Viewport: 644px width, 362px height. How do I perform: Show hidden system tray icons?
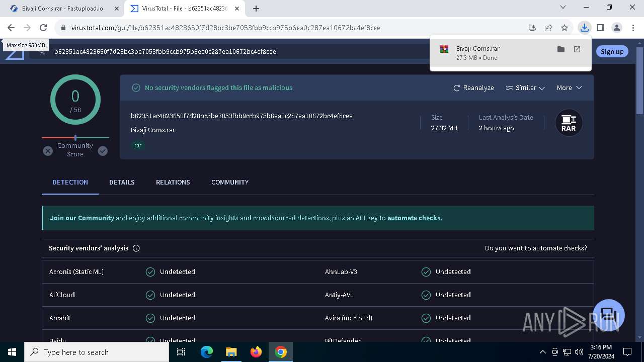pos(542,352)
